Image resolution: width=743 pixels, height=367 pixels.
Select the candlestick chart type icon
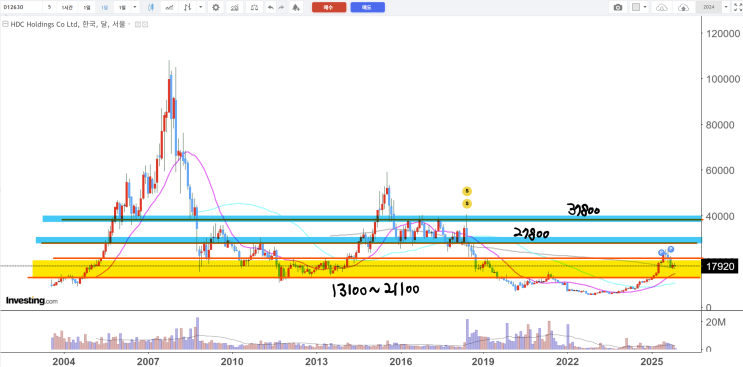click(x=151, y=7)
